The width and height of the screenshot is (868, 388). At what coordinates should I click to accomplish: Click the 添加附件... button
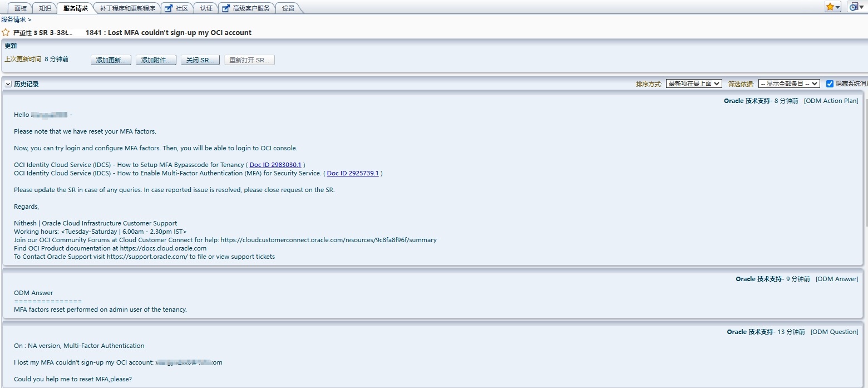pos(156,60)
